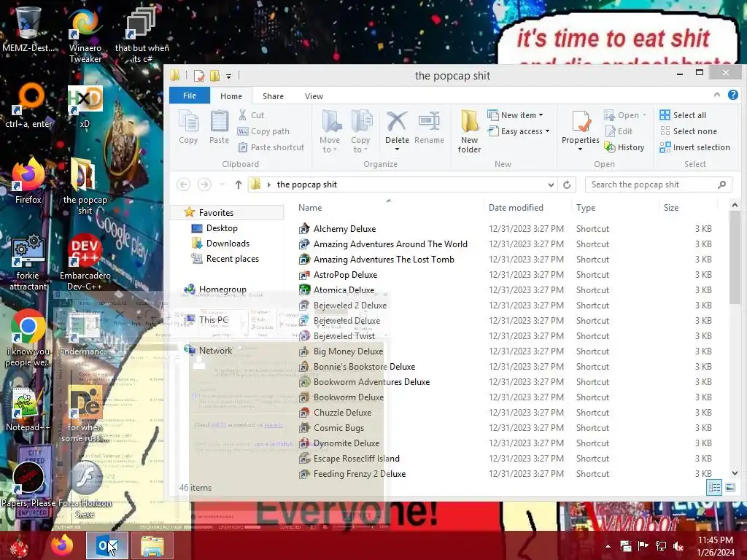Click the History button

(624, 147)
